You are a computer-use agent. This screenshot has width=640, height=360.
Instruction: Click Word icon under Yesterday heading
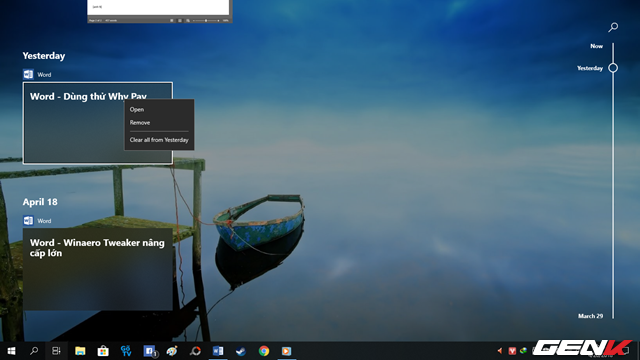(x=28, y=74)
